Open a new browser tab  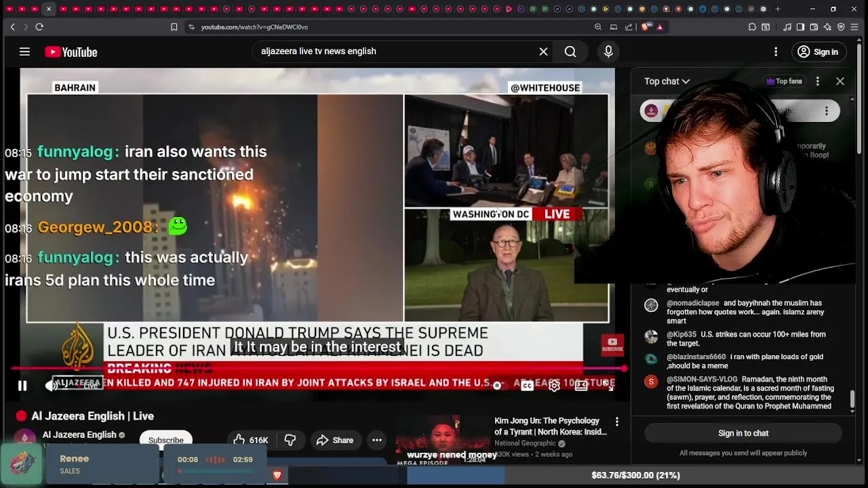[x=778, y=9]
